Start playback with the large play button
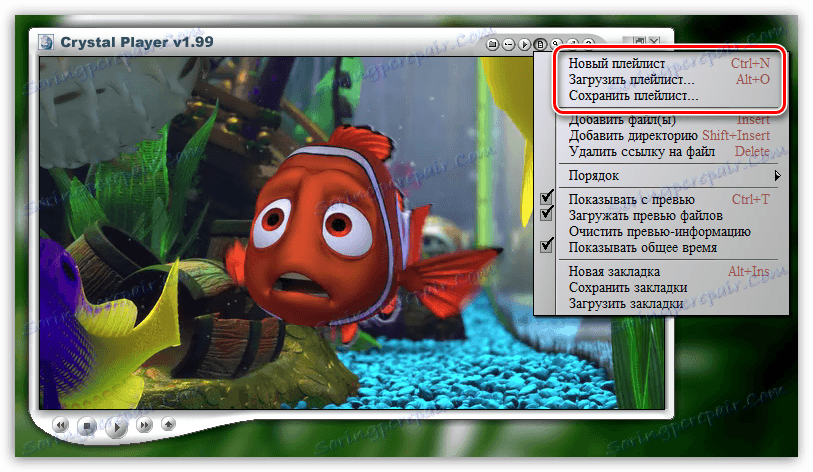The image size is (813, 472). (x=117, y=427)
